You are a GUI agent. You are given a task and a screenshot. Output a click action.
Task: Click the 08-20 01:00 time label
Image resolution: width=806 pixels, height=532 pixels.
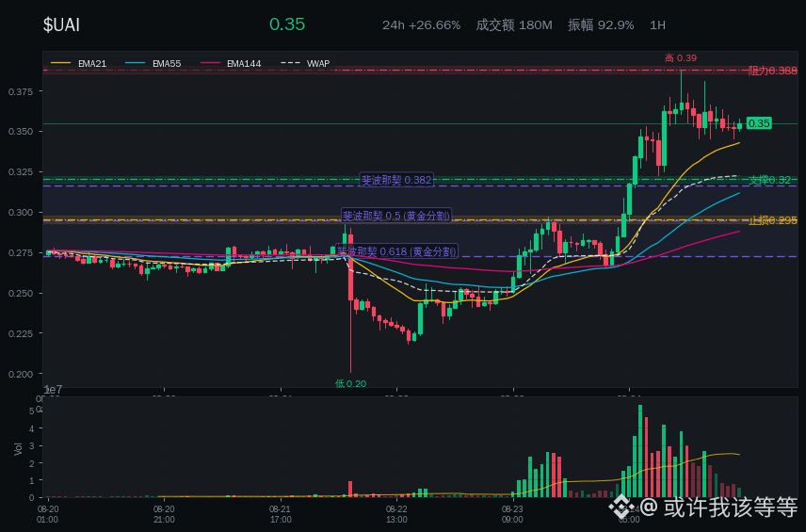click(x=48, y=514)
